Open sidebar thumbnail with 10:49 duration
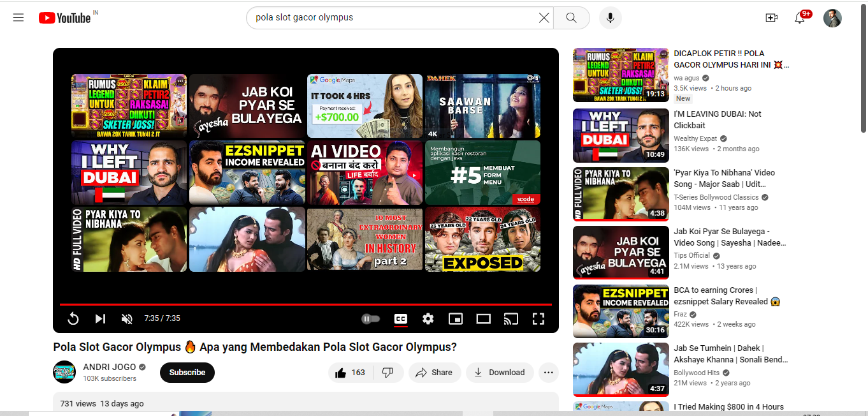 coord(621,135)
